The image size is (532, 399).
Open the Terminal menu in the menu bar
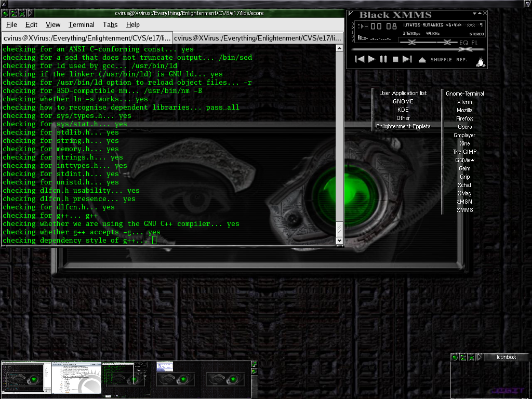(x=81, y=24)
